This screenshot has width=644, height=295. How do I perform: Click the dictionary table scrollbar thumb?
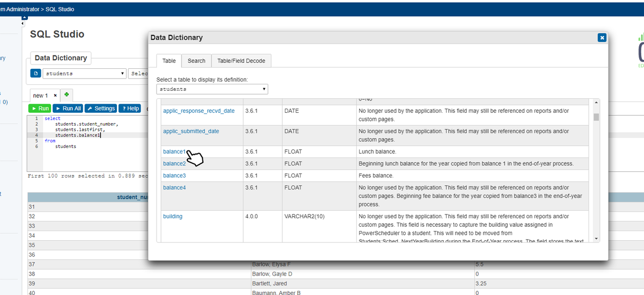[x=596, y=118]
